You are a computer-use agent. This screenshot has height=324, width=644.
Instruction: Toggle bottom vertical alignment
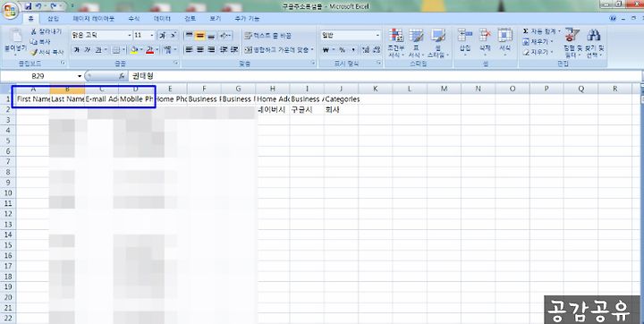click(x=211, y=36)
